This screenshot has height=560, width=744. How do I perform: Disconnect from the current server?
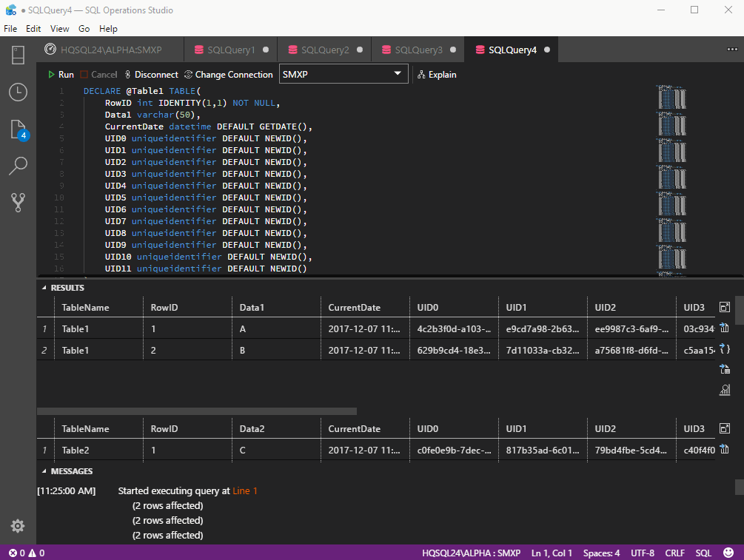click(x=151, y=75)
